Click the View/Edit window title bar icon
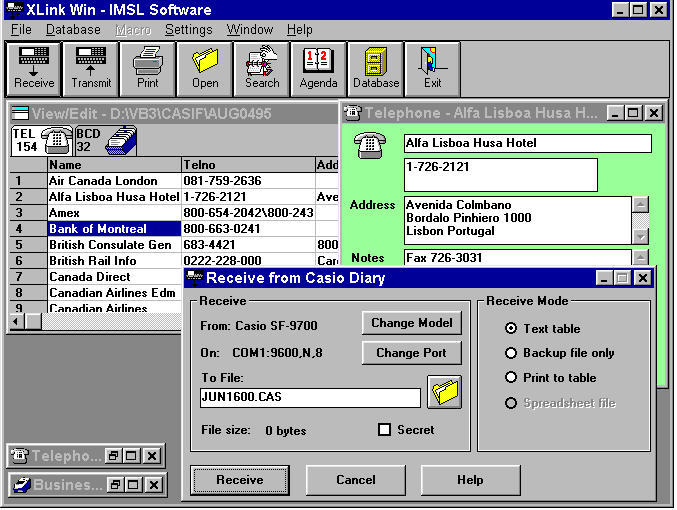Screen dimensions: 677x510 [20, 113]
